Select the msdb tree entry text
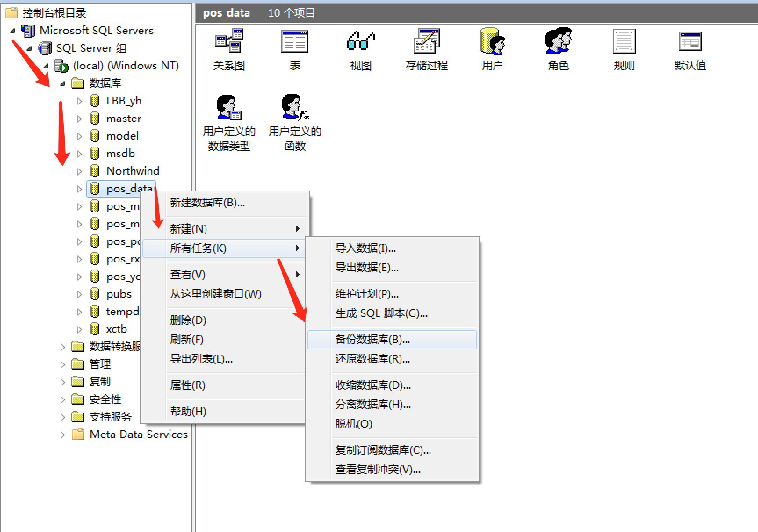This screenshot has width=758, height=532. [x=121, y=153]
